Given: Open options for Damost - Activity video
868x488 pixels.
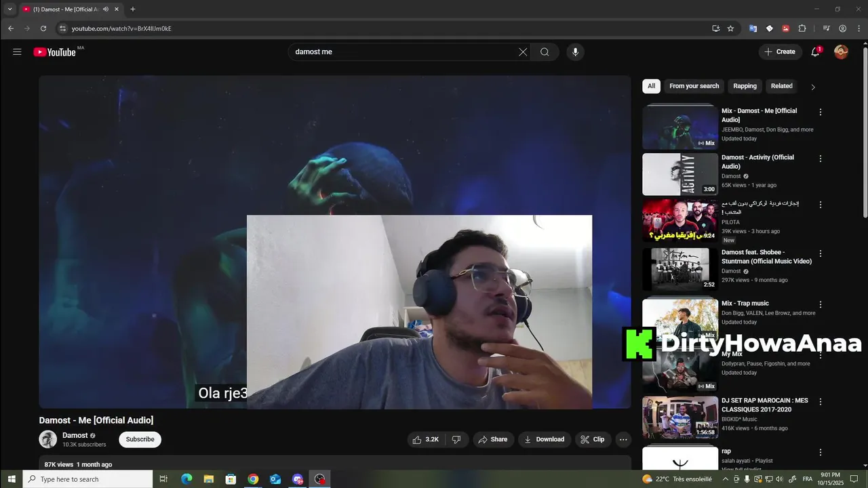Looking at the screenshot, I should 820,159.
